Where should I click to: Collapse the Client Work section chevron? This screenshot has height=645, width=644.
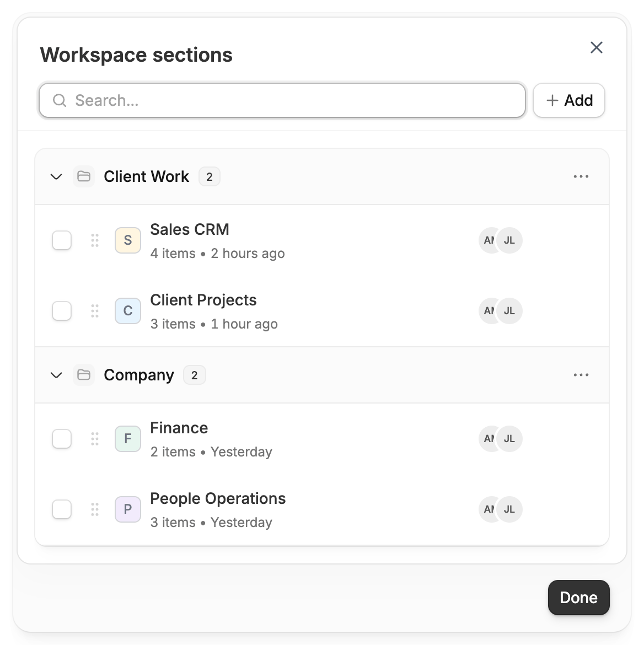(56, 177)
